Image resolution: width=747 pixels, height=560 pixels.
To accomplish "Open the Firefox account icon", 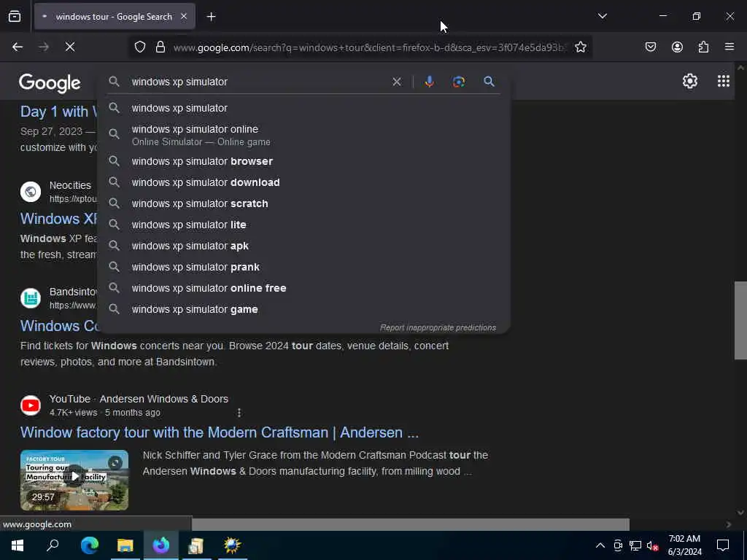I will [x=677, y=47].
